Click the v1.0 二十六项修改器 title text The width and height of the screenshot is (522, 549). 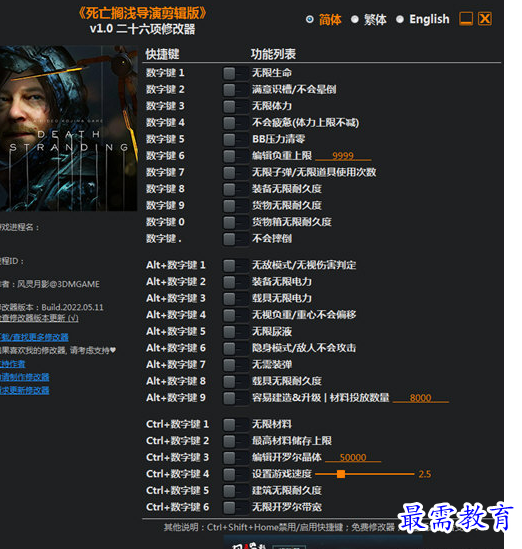click(x=142, y=29)
